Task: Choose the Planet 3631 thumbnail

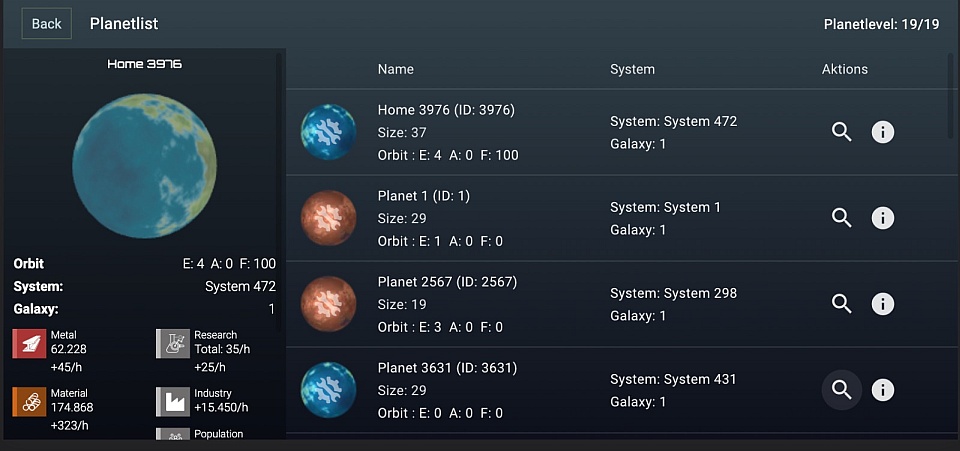Action: click(x=328, y=390)
